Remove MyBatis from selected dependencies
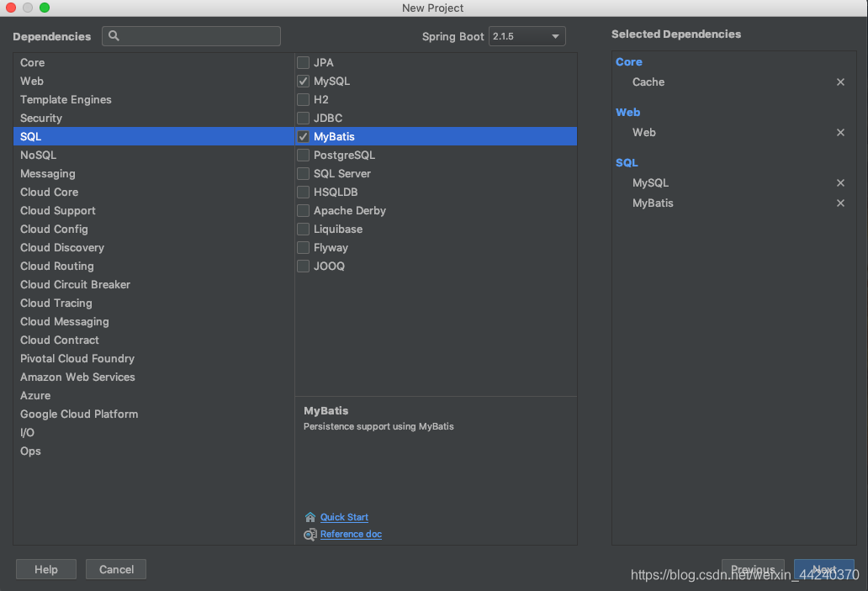The image size is (868, 591). 840,203
